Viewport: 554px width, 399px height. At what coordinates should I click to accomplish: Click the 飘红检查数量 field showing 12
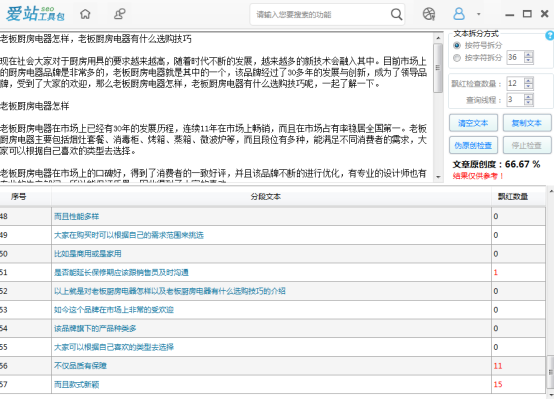[x=515, y=83]
